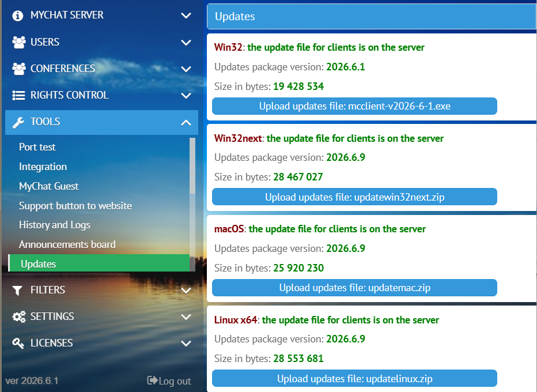
Task: Click the size value 25 920 230
Action: point(298,268)
